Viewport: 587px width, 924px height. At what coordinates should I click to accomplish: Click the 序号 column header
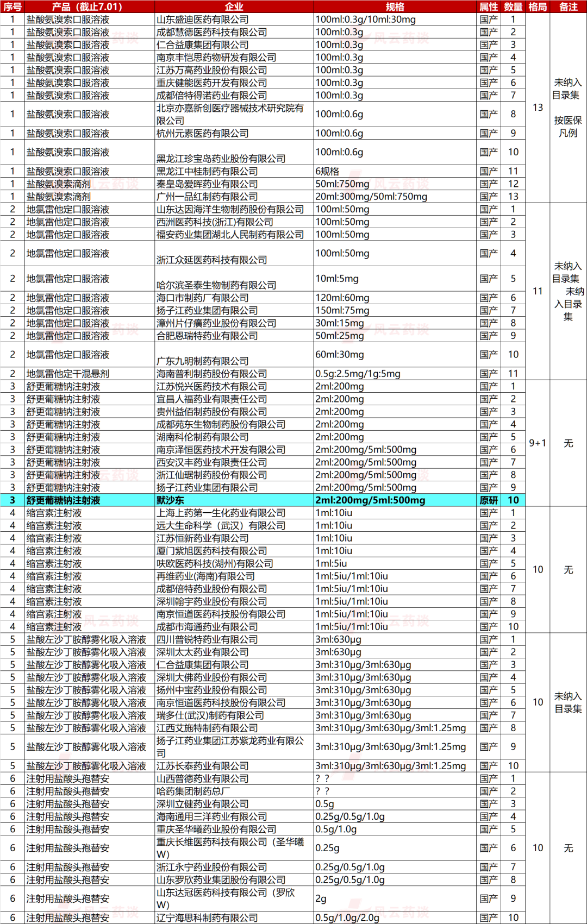point(13,7)
